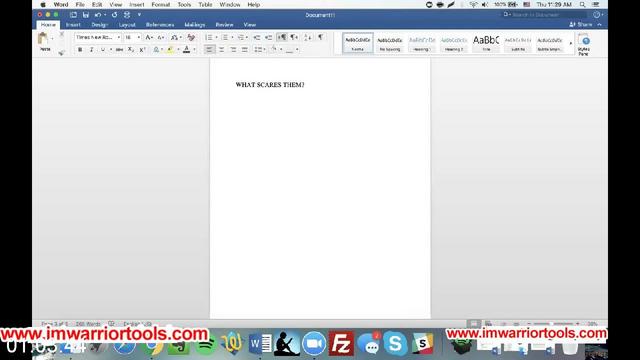Apply the Subtitle style

coord(518,43)
